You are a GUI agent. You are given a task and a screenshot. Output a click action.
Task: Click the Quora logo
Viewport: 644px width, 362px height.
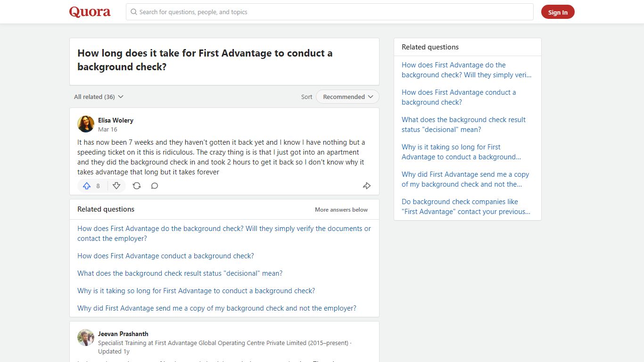(x=90, y=12)
